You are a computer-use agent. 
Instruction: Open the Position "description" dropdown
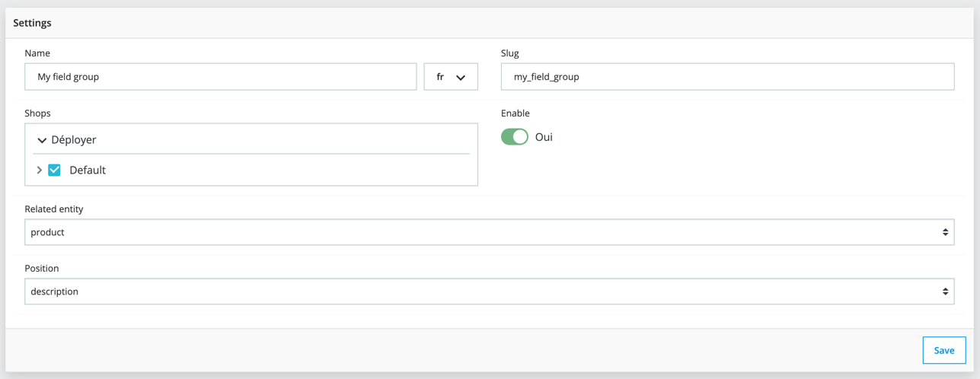[x=489, y=291]
